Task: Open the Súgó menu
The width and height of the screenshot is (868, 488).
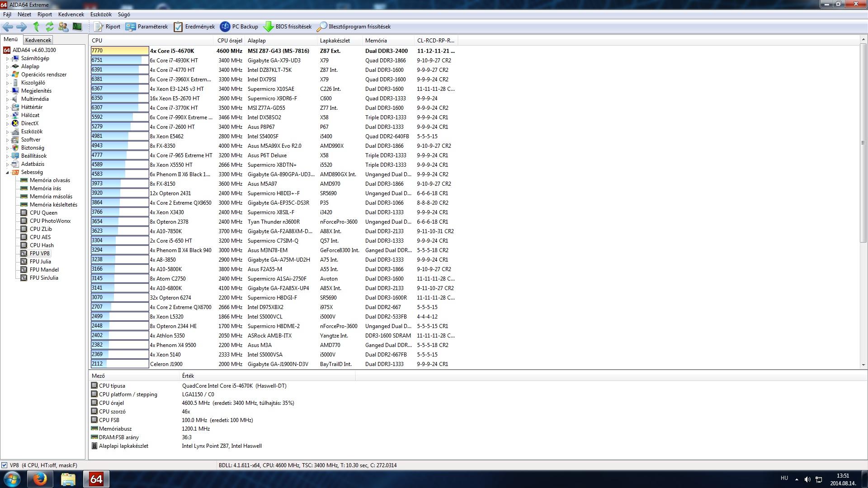Action: 124,14
